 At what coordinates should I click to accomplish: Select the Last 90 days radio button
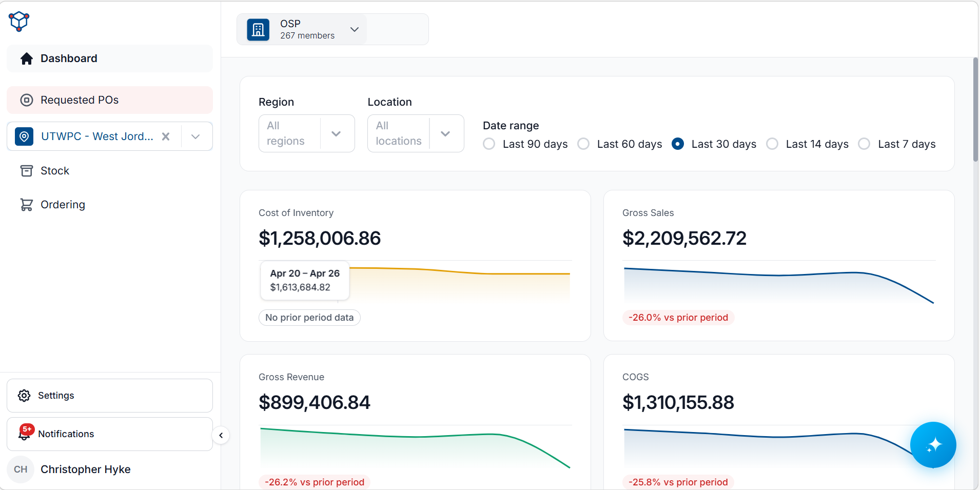click(x=489, y=144)
